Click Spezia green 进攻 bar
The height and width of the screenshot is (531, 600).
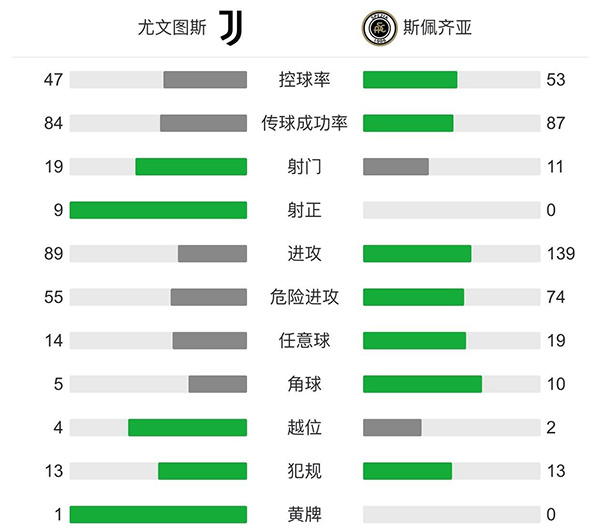click(417, 254)
